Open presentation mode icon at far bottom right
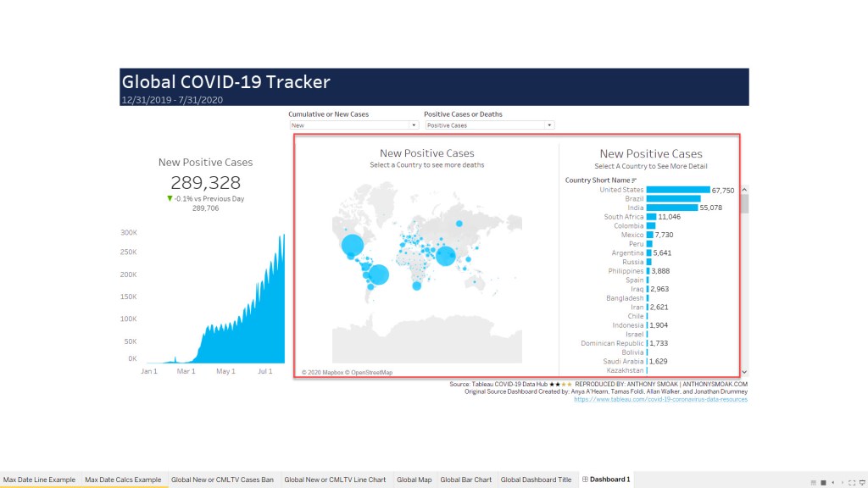Viewport: 868px width, 488px height. click(860, 481)
